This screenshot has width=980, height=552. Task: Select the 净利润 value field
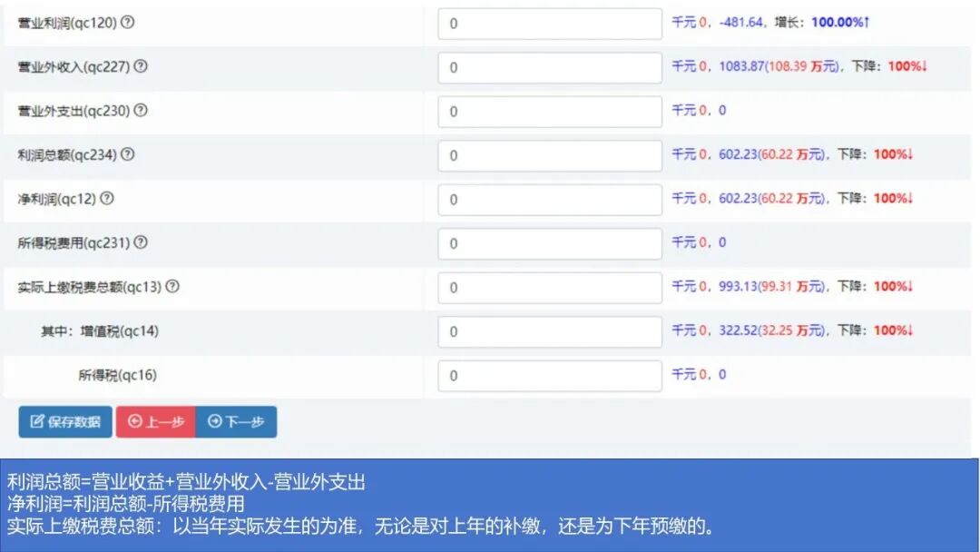pyautogui.click(x=548, y=199)
